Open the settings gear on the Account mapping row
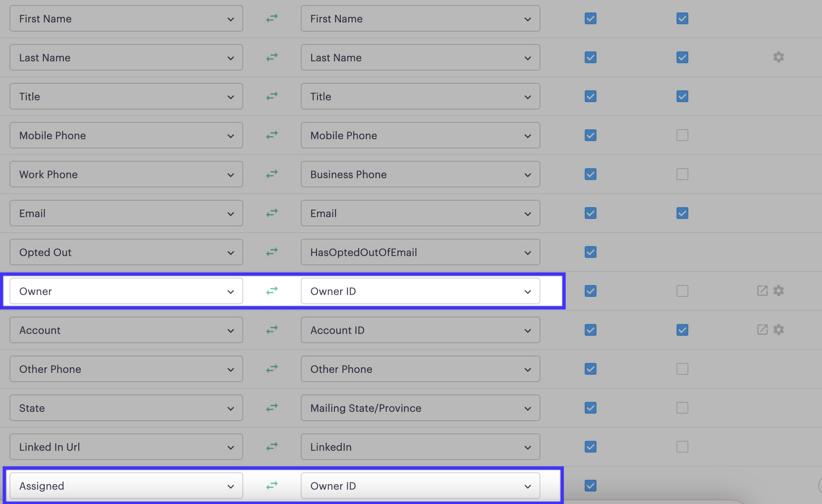The width and height of the screenshot is (822, 504). pos(779,330)
